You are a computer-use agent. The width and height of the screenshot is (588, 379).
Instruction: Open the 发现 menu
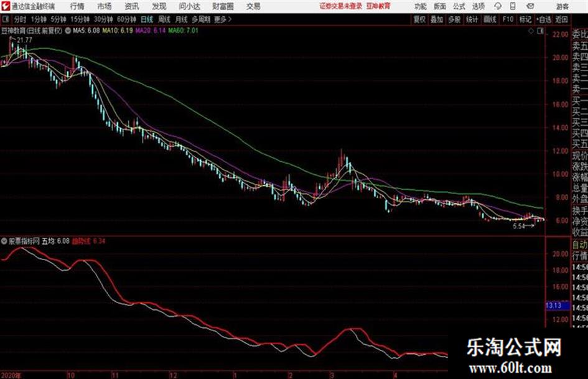(159, 6)
